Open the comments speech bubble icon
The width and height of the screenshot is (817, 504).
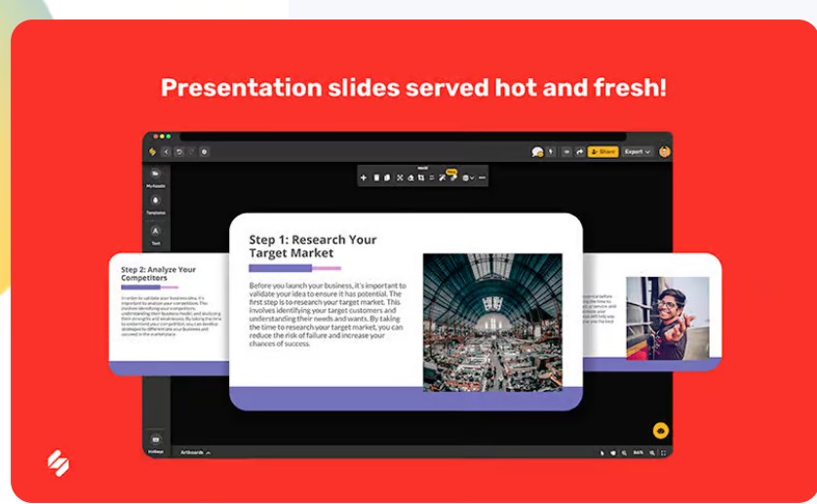click(537, 152)
